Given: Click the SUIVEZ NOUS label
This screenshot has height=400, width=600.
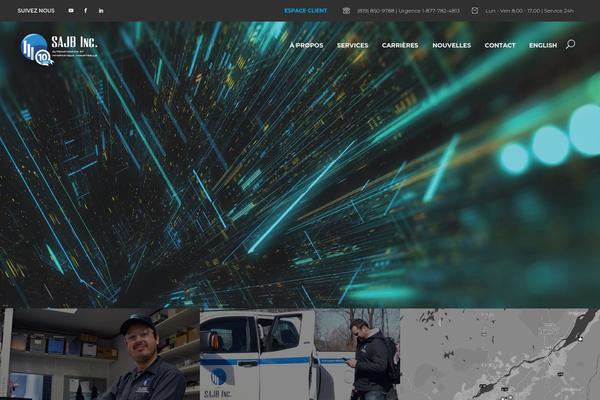Looking at the screenshot, I should pos(36,11).
